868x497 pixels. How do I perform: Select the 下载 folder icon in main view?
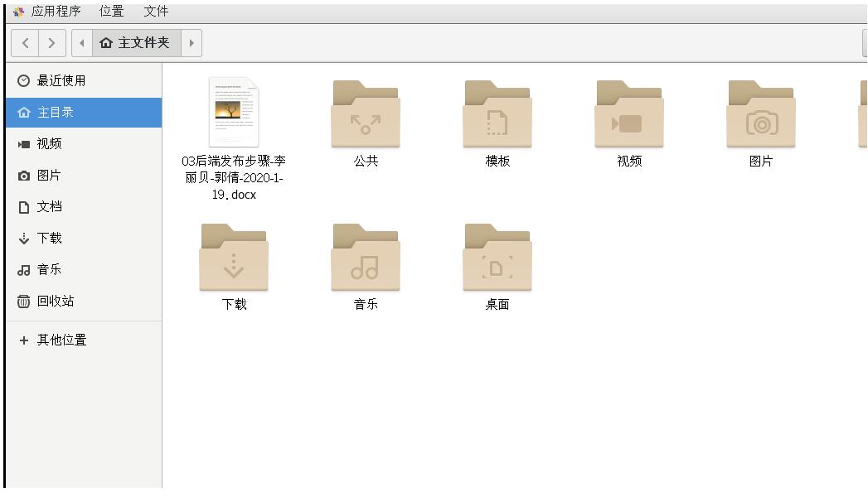tap(234, 257)
